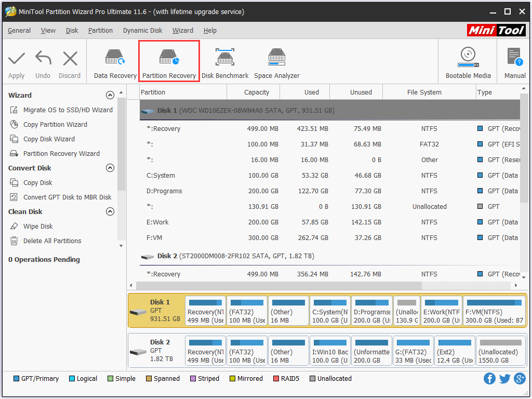The image size is (532, 399).
Task: Sort by the Unused column header
Action: tap(356, 92)
